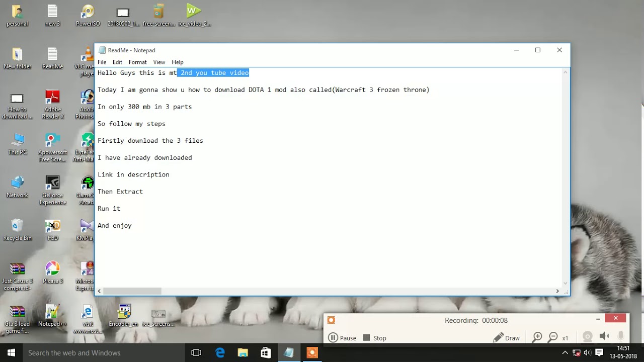
Task: Select the This PC desktop icon
Action: (17, 144)
